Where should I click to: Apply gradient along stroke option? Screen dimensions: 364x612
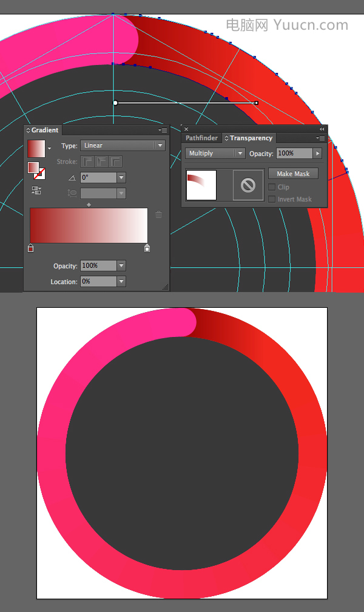tap(101, 161)
